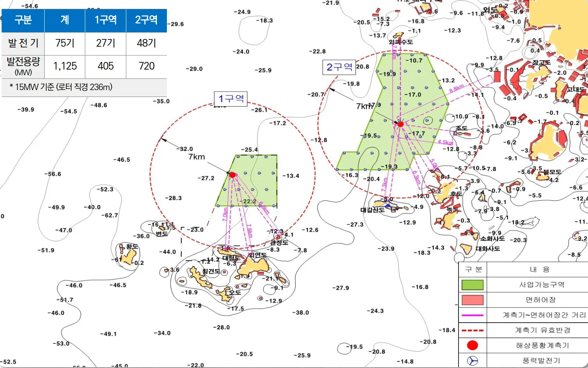Click the 대길산도 island label

click(x=372, y=210)
